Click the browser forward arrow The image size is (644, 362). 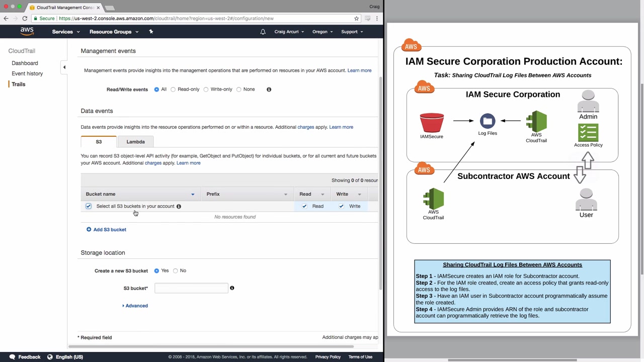click(15, 19)
